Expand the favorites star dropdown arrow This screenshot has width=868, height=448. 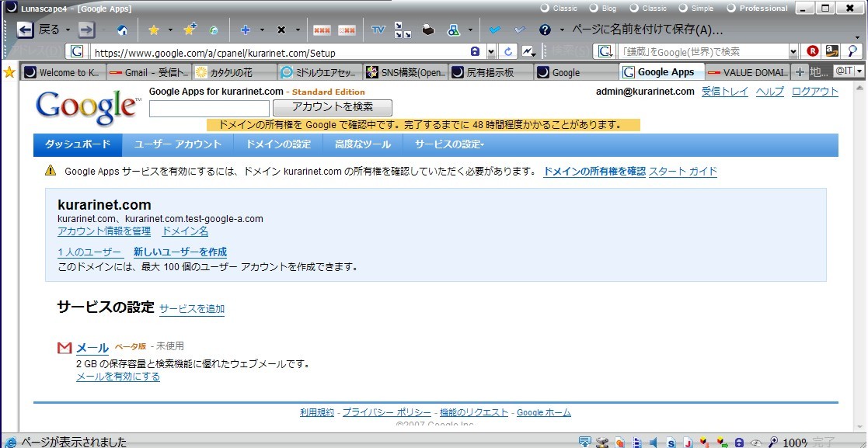(170, 30)
